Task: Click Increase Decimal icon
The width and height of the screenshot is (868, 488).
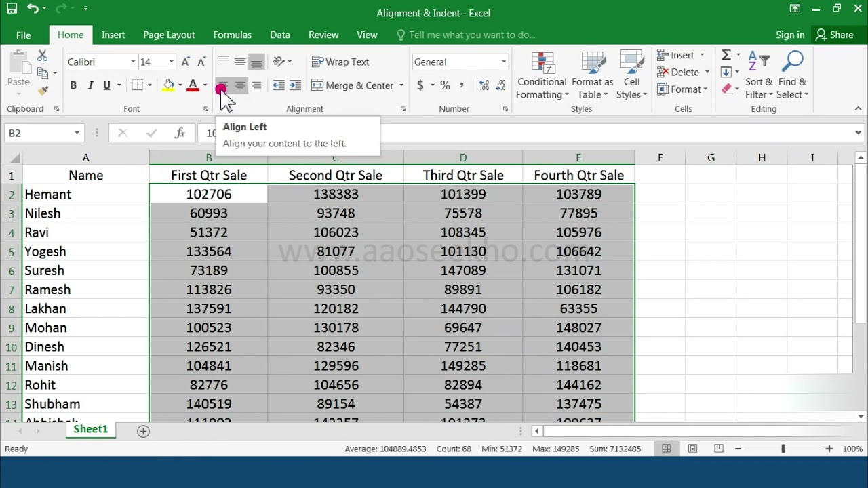Action: pyautogui.click(x=484, y=85)
